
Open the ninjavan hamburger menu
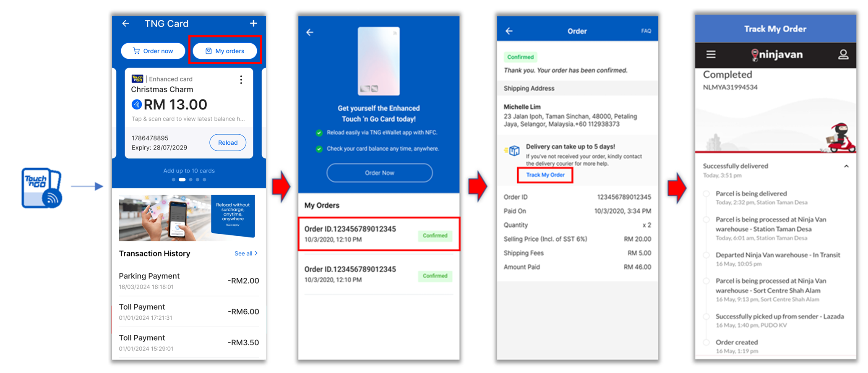(x=711, y=55)
